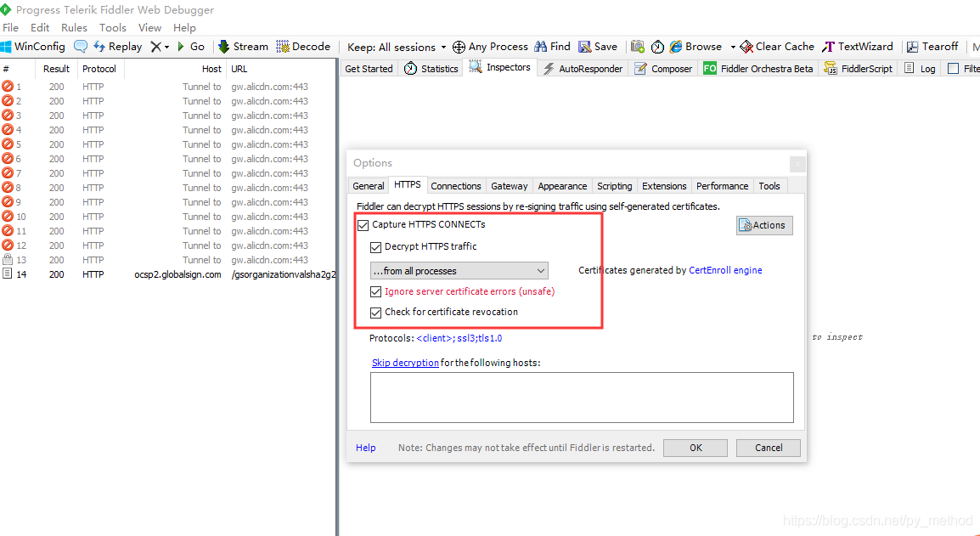The width and height of the screenshot is (980, 536).
Task: Open the '...from all processes' dropdown
Action: pyautogui.click(x=459, y=271)
